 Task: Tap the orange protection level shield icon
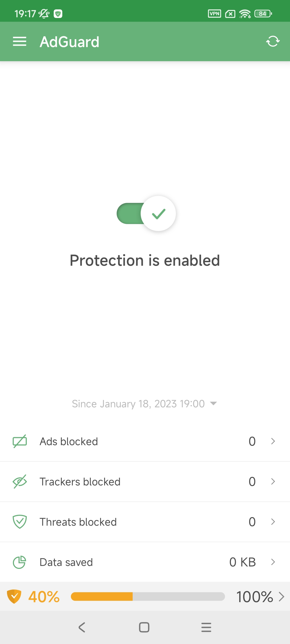pyautogui.click(x=14, y=597)
